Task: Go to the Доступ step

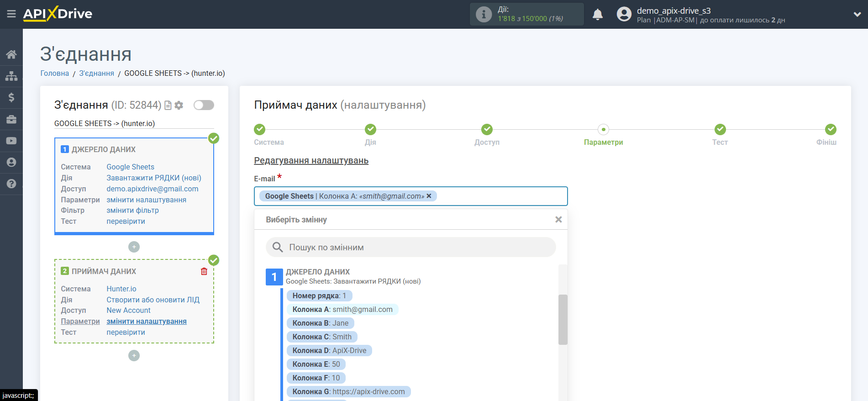Action: click(487, 130)
